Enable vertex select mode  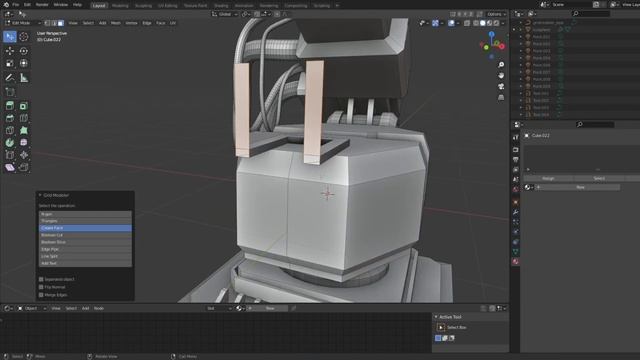tap(47, 23)
